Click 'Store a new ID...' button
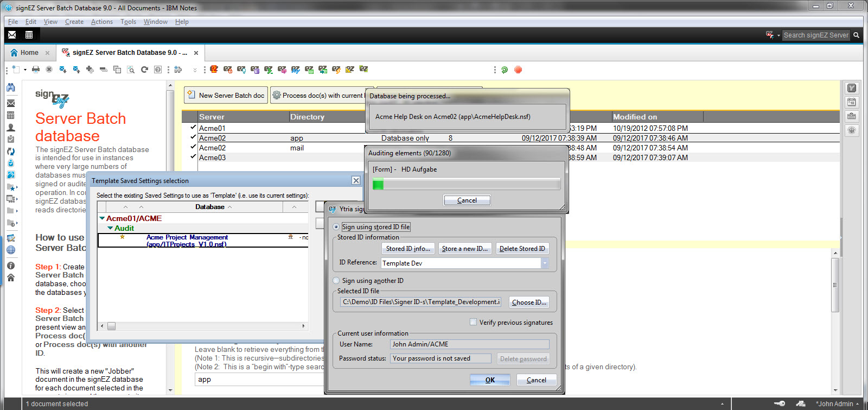Image resolution: width=868 pixels, height=410 pixels. tap(465, 249)
